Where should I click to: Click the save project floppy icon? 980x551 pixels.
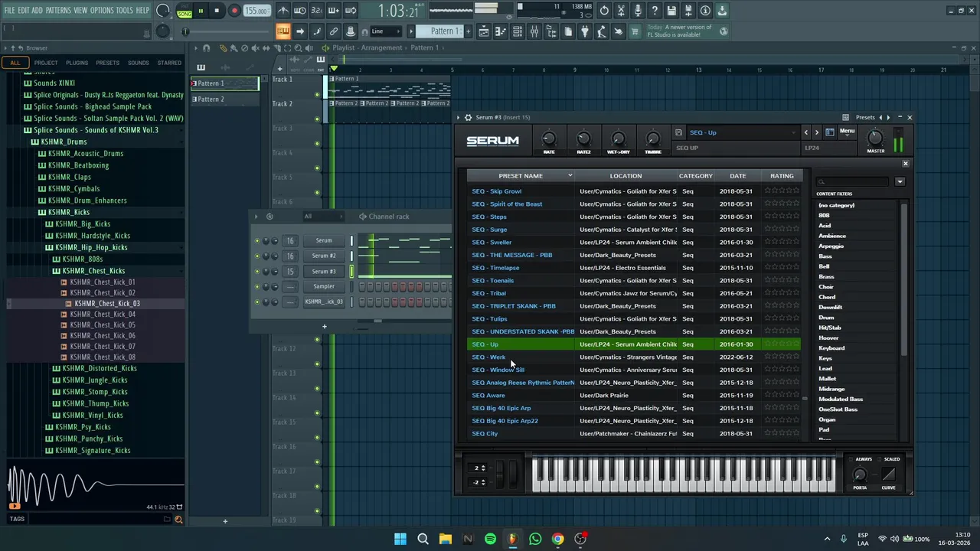coord(671,11)
